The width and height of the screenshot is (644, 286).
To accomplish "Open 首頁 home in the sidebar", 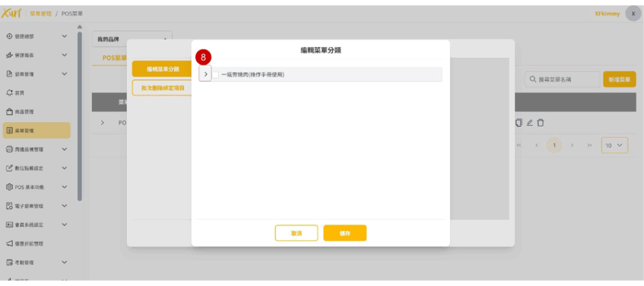I will [x=19, y=92].
